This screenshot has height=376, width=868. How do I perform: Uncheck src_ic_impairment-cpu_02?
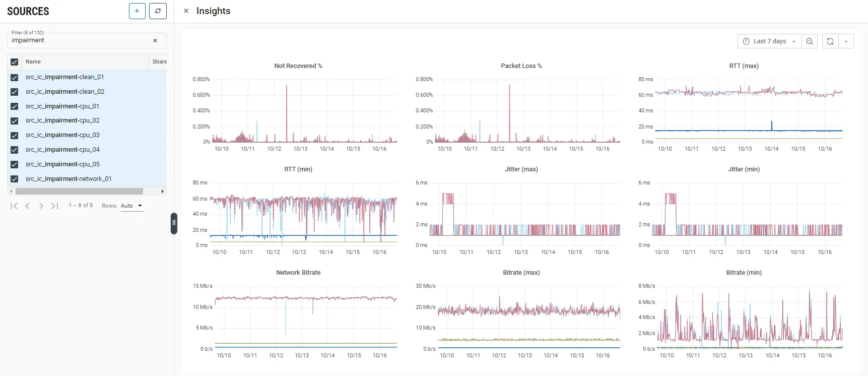tap(14, 121)
